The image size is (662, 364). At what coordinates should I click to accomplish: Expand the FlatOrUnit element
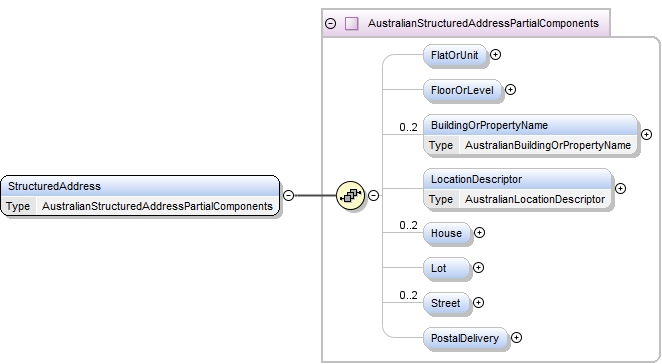[495, 55]
